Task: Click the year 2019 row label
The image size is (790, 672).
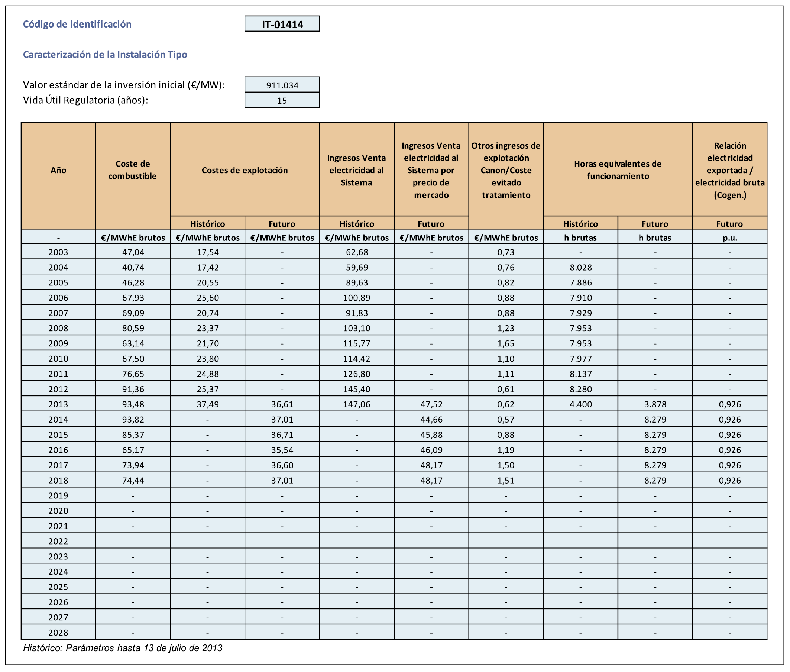Action: pos(58,496)
